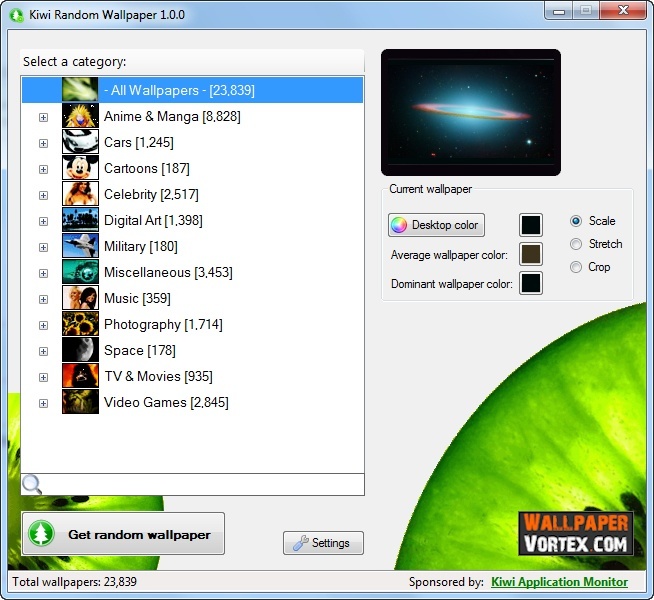Click the Photography sunflower category icon
654x600 pixels.
click(80, 324)
